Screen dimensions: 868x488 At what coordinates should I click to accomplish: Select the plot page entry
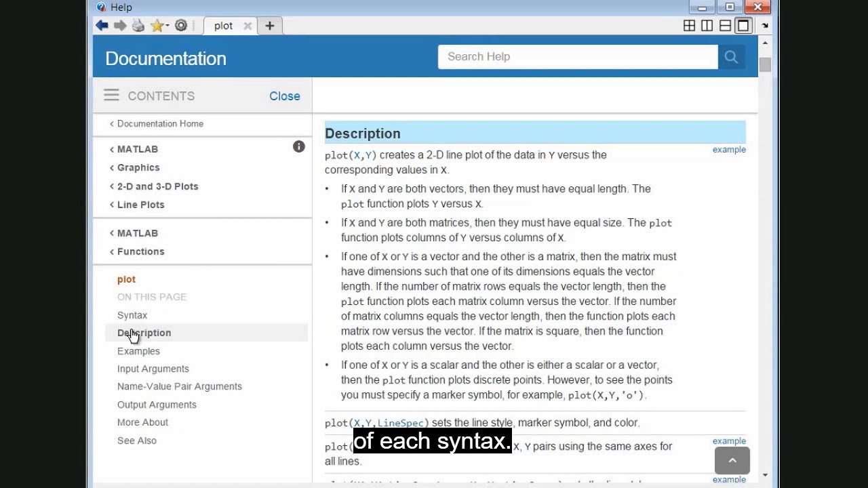[126, 279]
